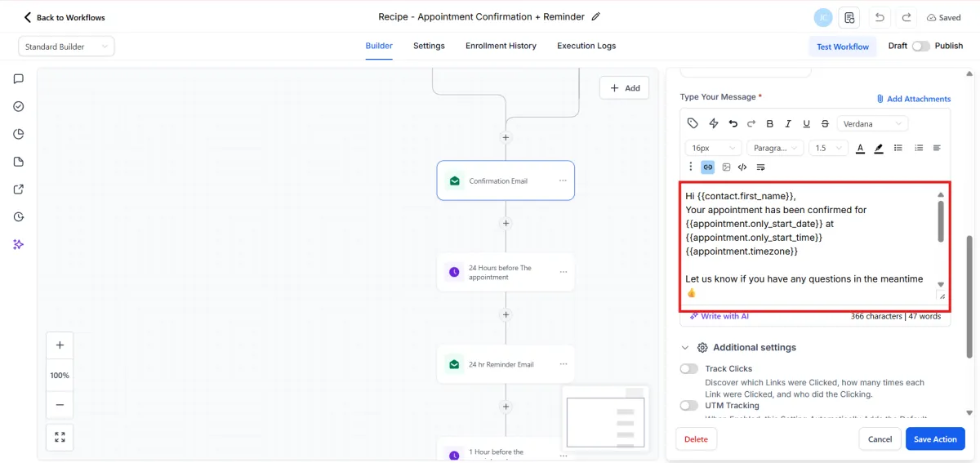Toggle the Draft/Publish switch
The width and height of the screenshot is (980, 463).
coord(921,46)
